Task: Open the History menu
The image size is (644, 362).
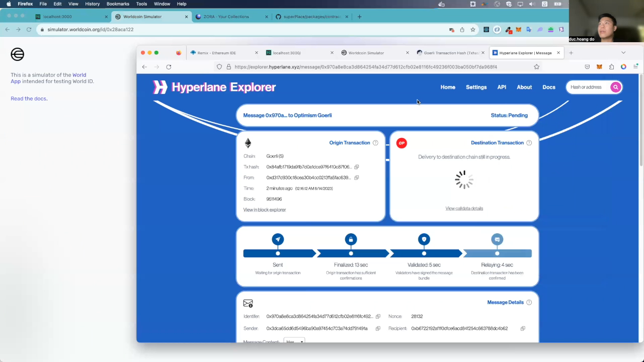Action: pyautogui.click(x=93, y=4)
